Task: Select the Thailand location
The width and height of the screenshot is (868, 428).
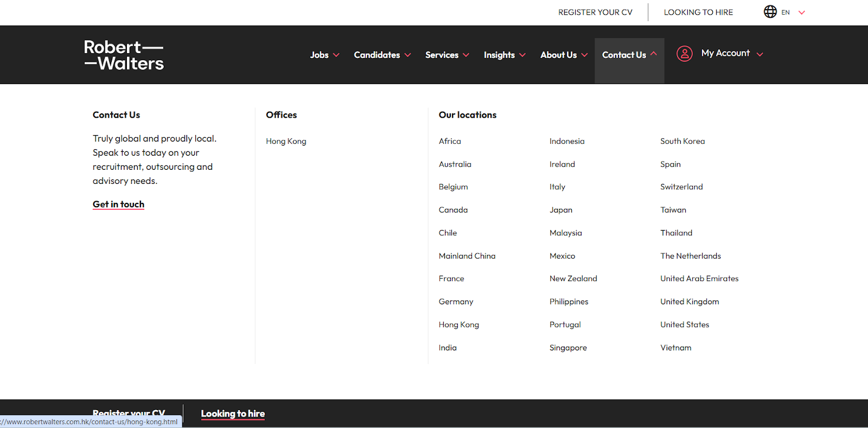Action: [676, 233]
